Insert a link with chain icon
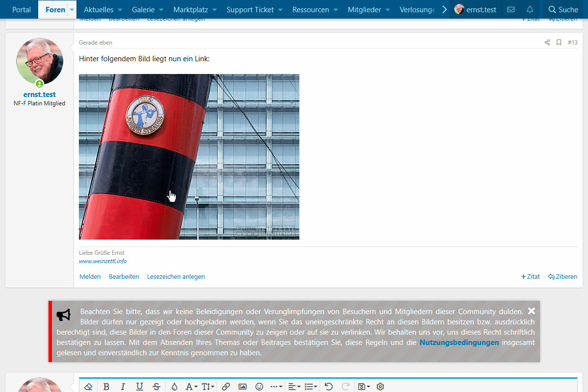Screen dimensions: 588x392 [x=226, y=387]
